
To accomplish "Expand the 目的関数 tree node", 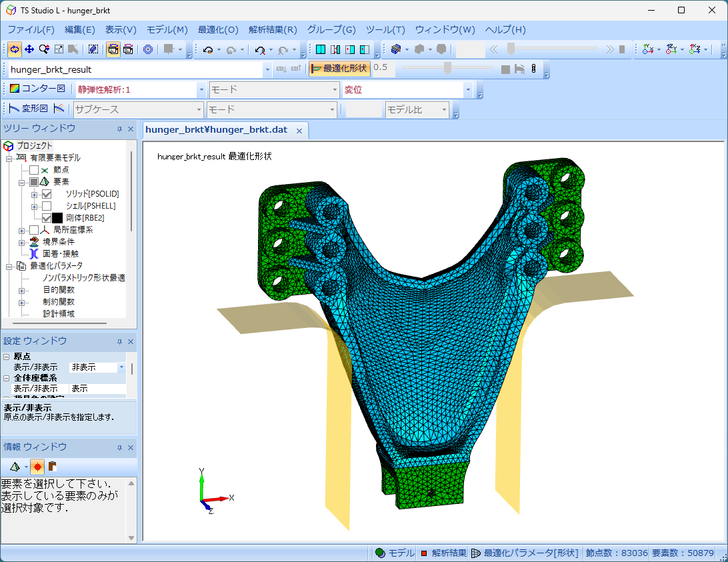I will pos(21,291).
